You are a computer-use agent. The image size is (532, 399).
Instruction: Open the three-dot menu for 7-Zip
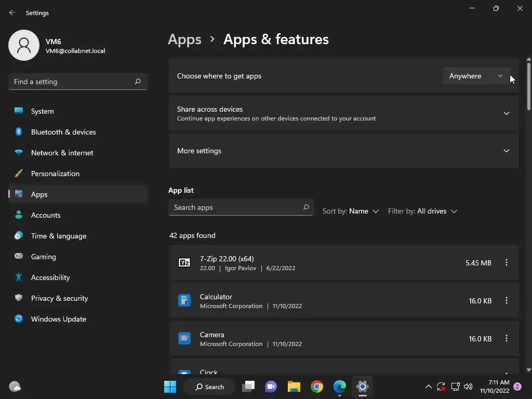tap(506, 262)
